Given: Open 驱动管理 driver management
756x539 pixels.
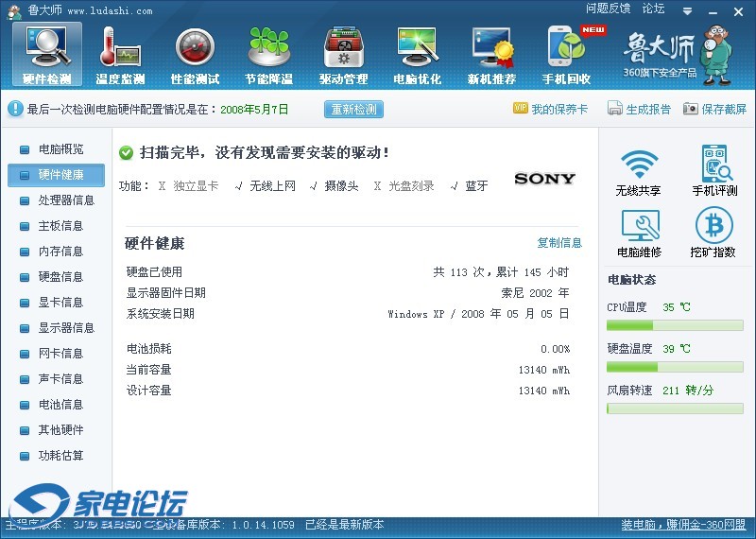Looking at the screenshot, I should (343, 55).
